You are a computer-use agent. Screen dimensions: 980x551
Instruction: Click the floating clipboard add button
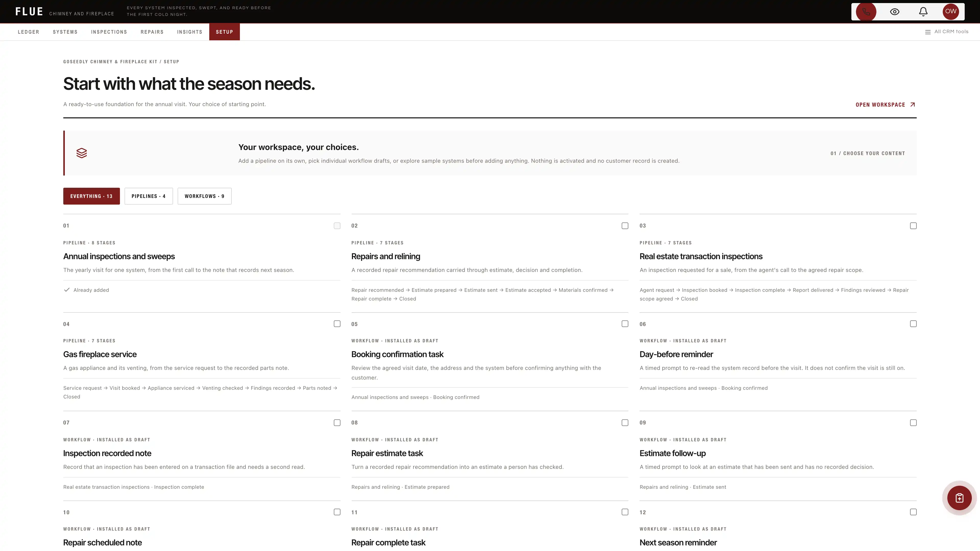pyautogui.click(x=960, y=498)
